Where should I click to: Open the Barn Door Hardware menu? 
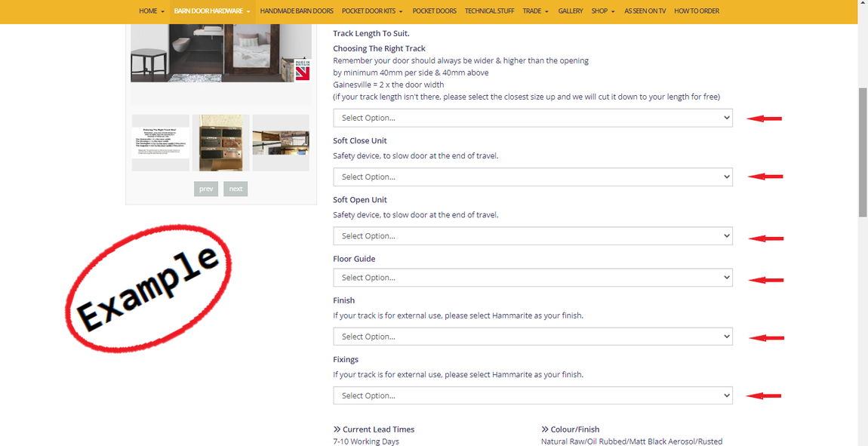click(x=211, y=11)
